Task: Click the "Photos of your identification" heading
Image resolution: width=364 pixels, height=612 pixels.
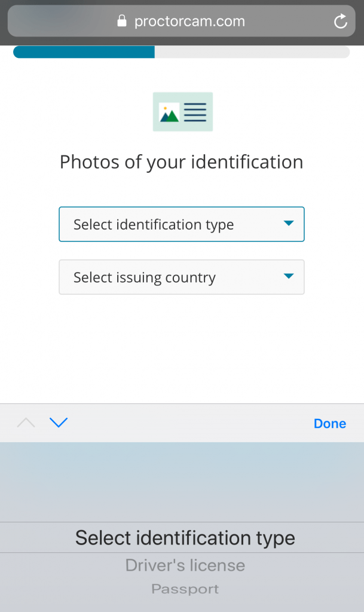Action: click(x=181, y=162)
